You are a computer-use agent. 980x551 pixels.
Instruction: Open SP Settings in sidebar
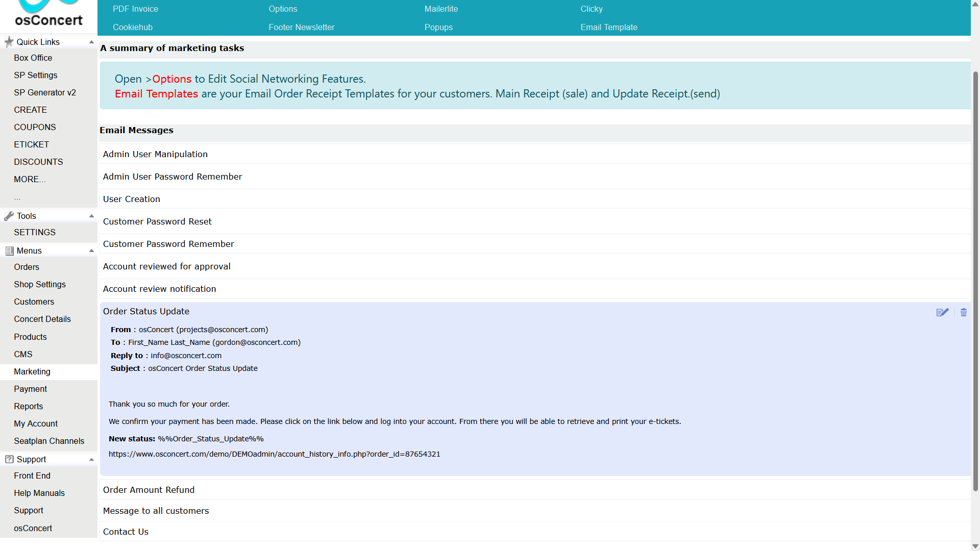coord(36,75)
